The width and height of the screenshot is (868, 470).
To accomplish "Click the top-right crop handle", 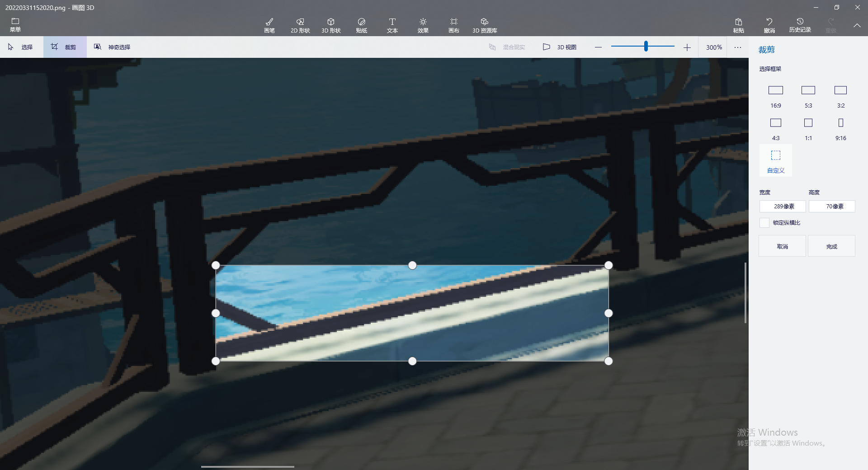I will [609, 265].
